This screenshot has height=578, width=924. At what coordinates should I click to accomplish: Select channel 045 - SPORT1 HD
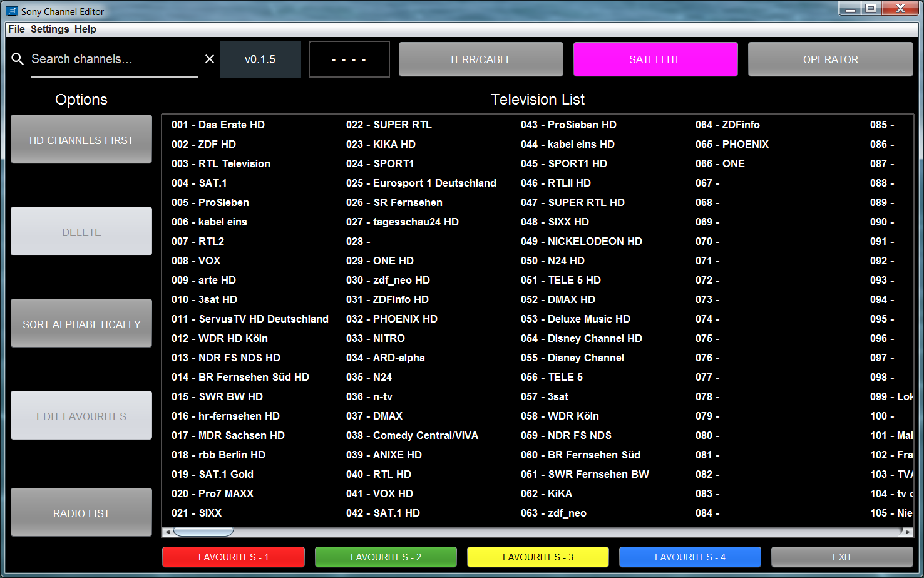click(x=564, y=163)
